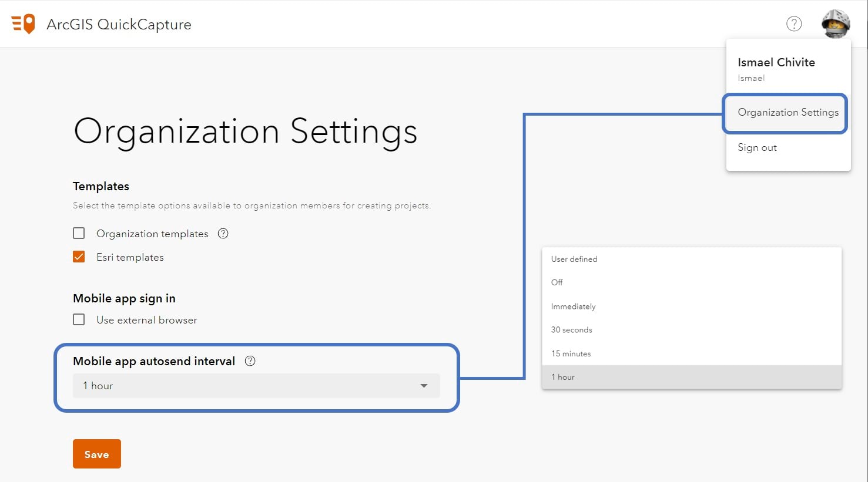Click the ArcGIS QuickCapture logo icon
Image resolution: width=868 pixels, height=482 pixels.
click(22, 23)
